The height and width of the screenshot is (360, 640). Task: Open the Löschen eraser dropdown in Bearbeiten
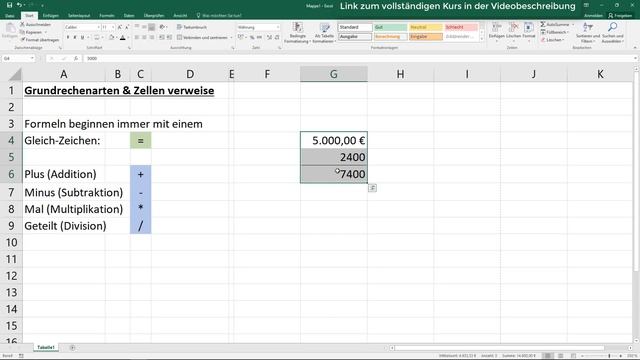point(553,40)
